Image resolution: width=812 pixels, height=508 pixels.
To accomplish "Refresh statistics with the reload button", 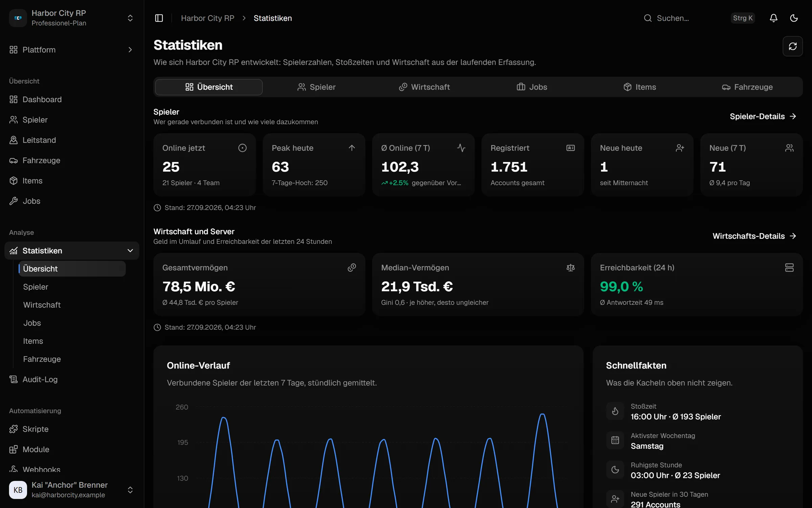I will [792, 46].
